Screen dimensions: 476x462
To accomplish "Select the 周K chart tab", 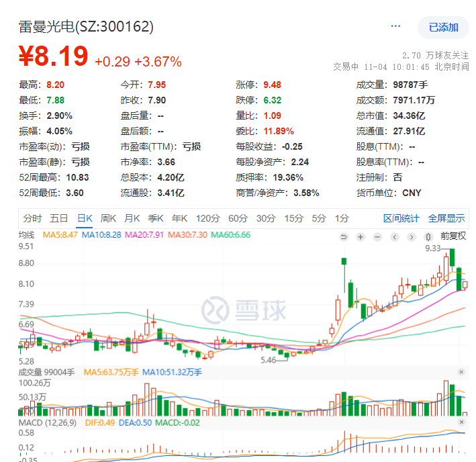I will tap(108, 218).
